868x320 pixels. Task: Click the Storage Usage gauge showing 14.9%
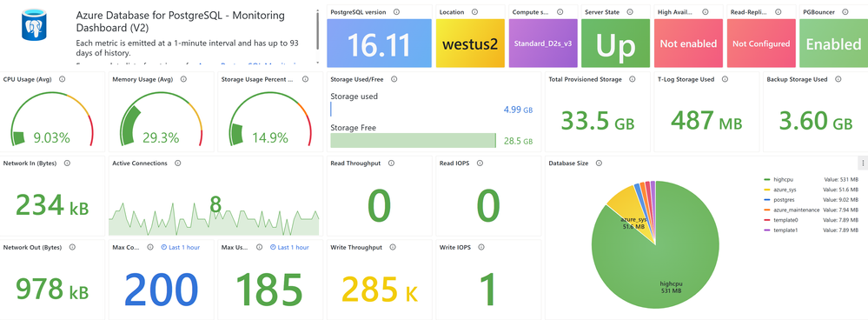[x=270, y=120]
